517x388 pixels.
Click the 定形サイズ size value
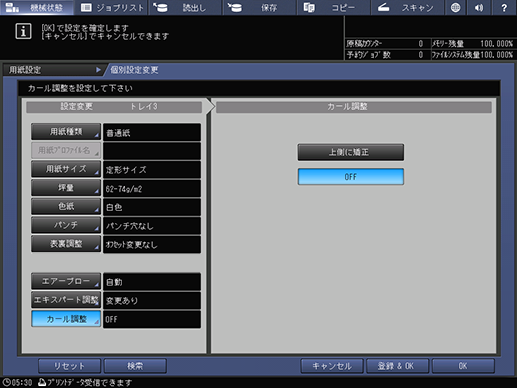pyautogui.click(x=152, y=170)
